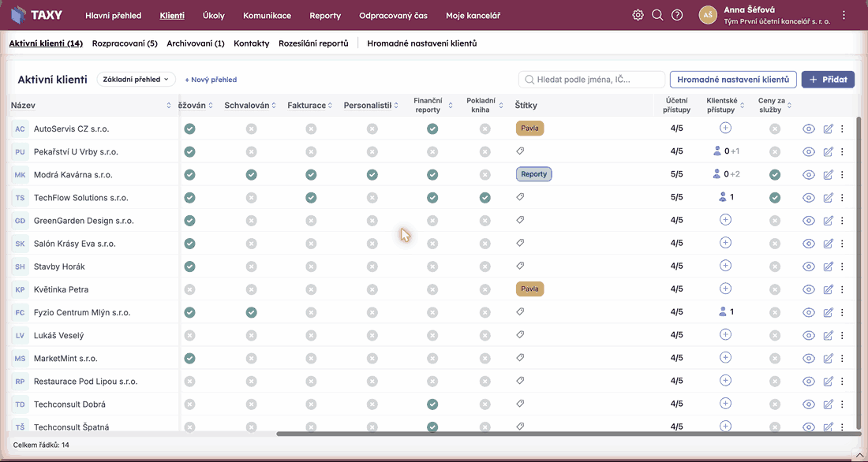This screenshot has height=462, width=868.
Task: Add tag to Pekařství U Vrby s.r.o.
Action: (x=520, y=151)
